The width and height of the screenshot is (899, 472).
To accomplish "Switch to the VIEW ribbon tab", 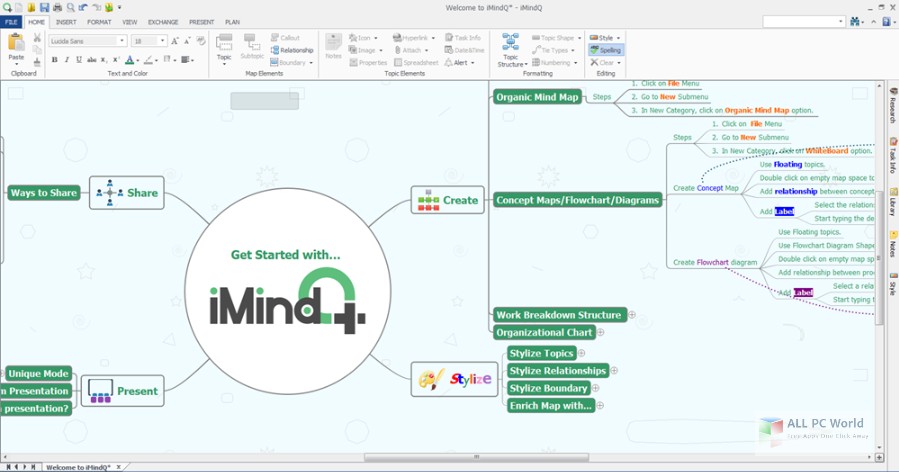I will (x=130, y=22).
